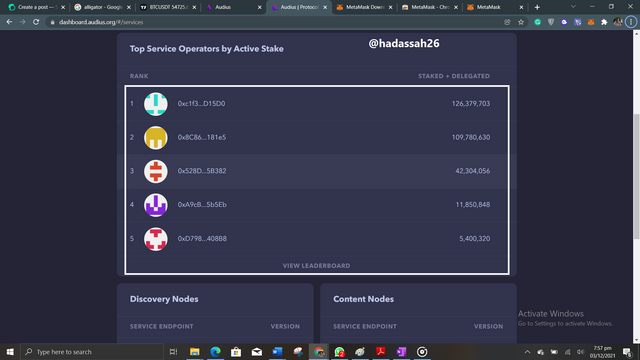Open the volume control in system tray
Screen dimensions: 640x360
[580, 351]
